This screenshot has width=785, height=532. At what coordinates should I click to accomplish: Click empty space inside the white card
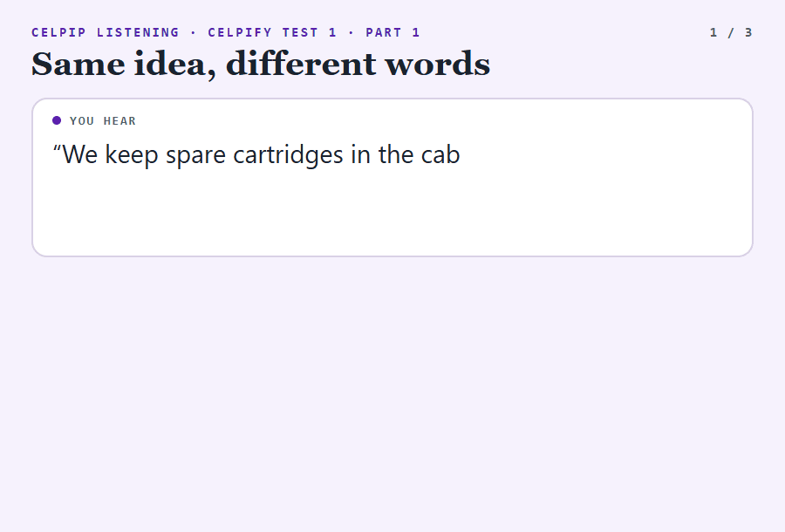pos(392,215)
